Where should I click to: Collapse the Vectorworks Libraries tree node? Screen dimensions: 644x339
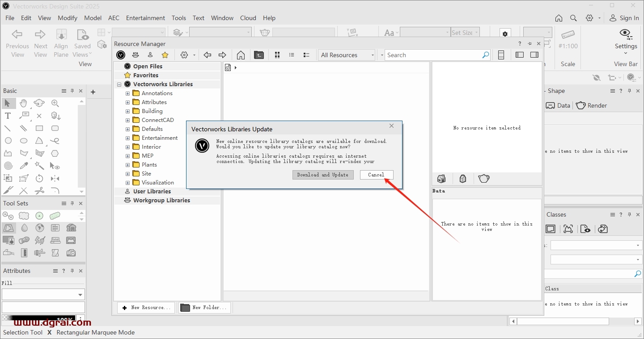(119, 84)
